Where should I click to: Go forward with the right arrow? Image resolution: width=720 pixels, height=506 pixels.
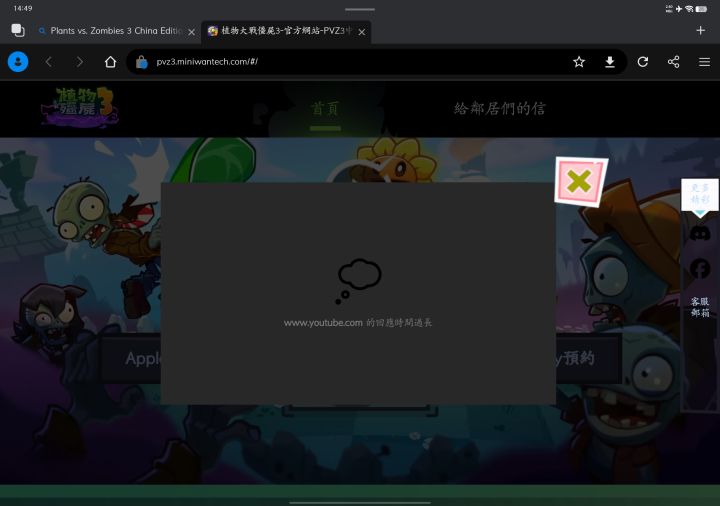tap(79, 62)
